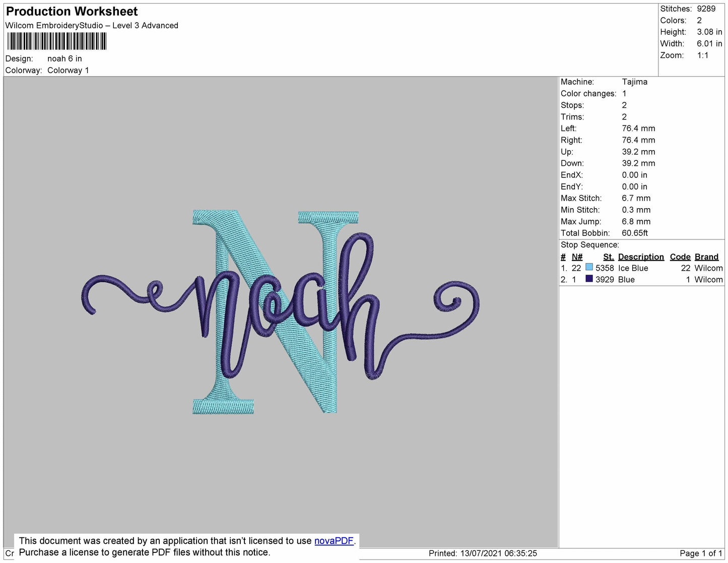Click the barcode under the worksheet title
This screenshot has height=563, width=728.
[57, 41]
